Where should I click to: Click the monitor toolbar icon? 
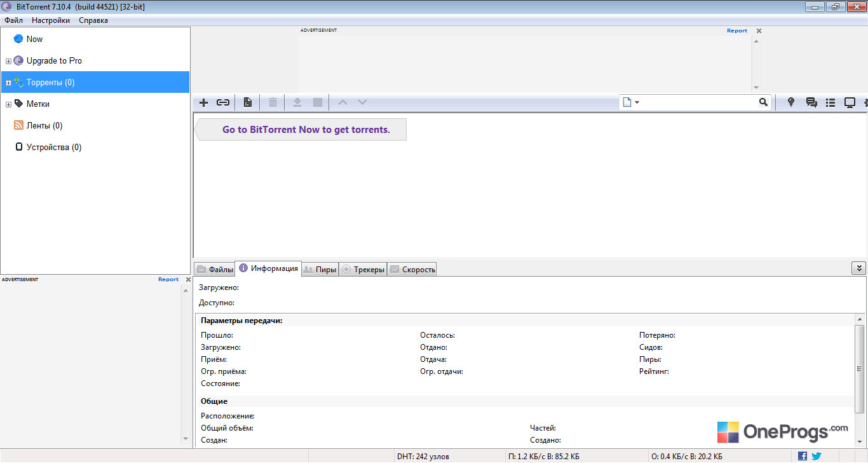click(x=850, y=102)
